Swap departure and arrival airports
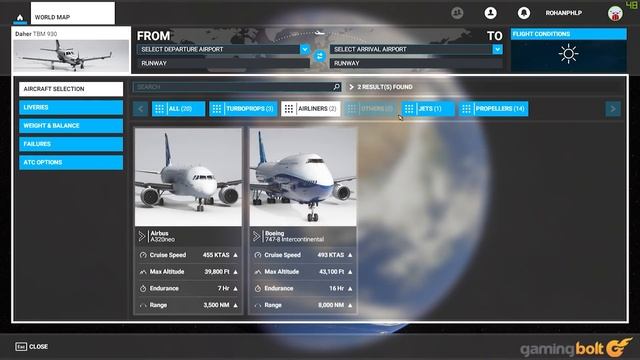 coord(320,56)
